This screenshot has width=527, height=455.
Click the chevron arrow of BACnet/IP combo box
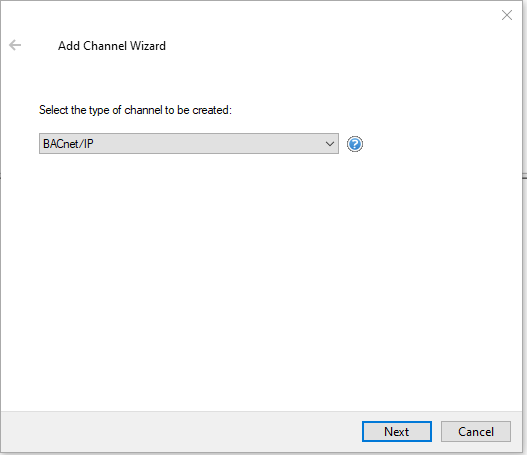[x=330, y=144]
